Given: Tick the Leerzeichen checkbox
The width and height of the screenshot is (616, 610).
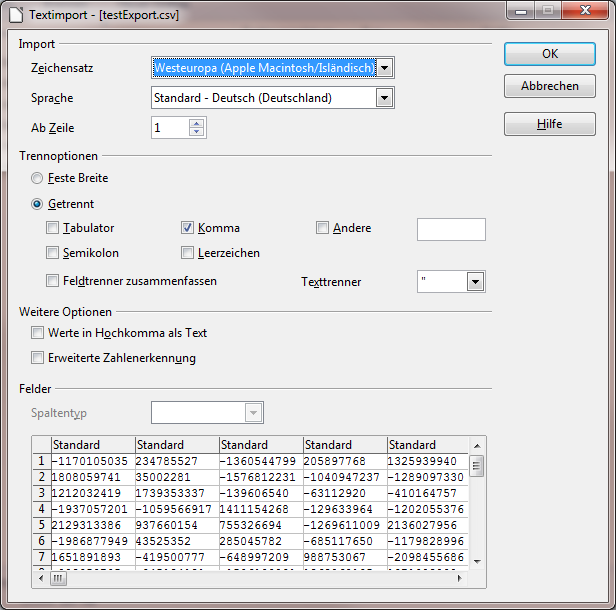Looking at the screenshot, I should (188, 254).
